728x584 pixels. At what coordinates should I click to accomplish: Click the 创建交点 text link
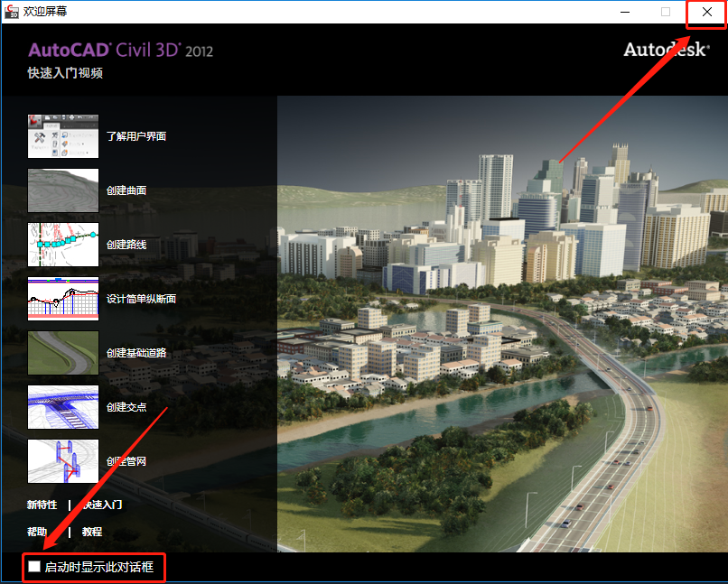coord(126,407)
